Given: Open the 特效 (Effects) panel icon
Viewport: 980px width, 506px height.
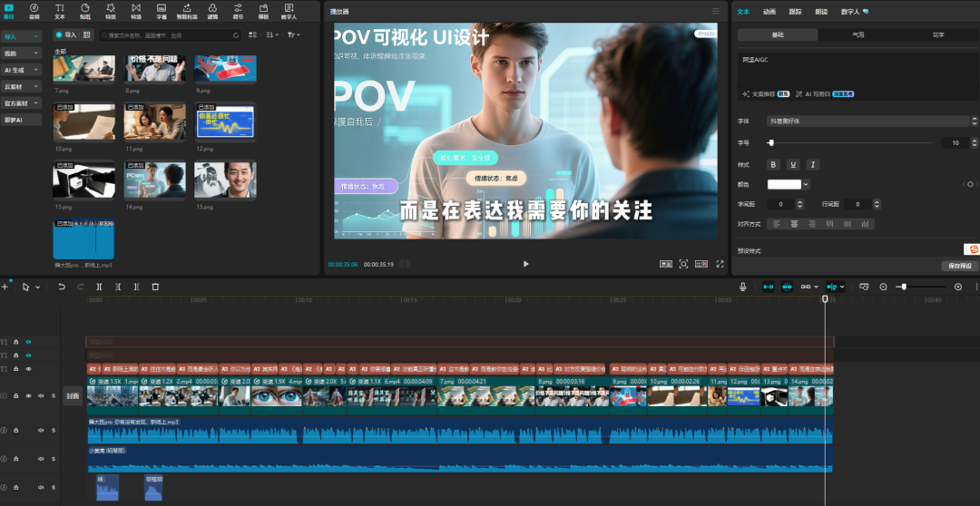Looking at the screenshot, I should point(110,11).
